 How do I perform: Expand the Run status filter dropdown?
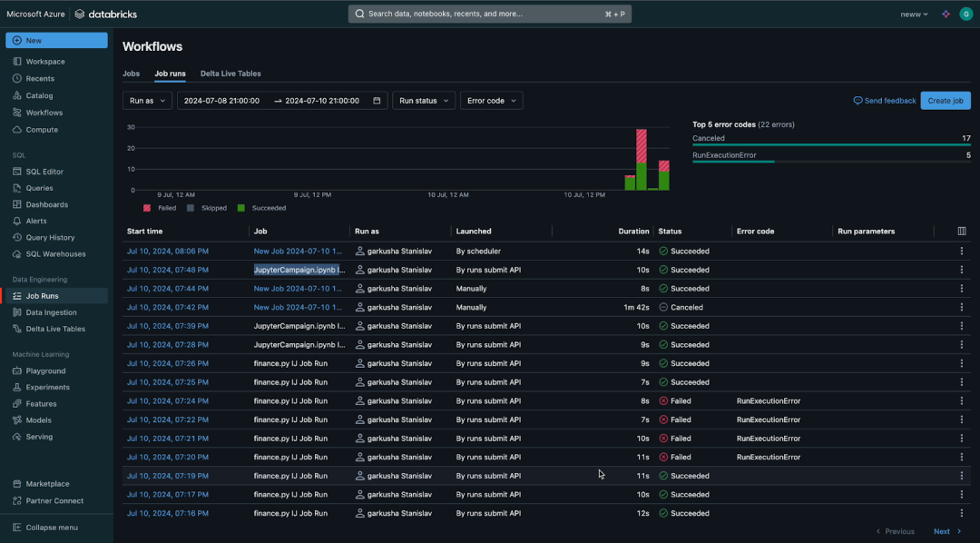(x=424, y=101)
